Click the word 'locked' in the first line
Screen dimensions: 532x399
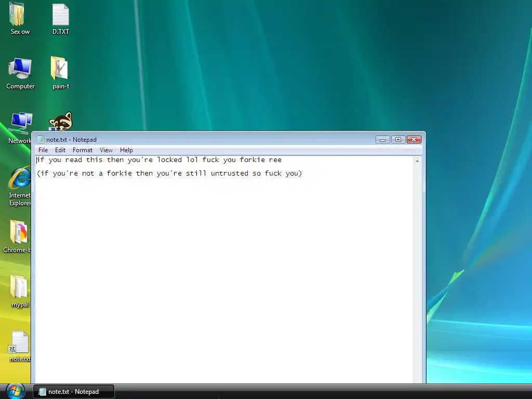click(169, 160)
